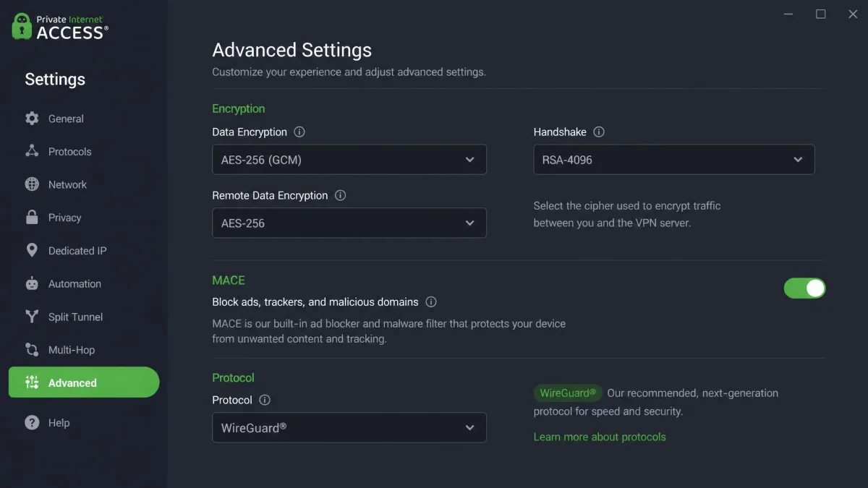Image resolution: width=868 pixels, height=488 pixels.
Task: Show info for Remote Data Encryption
Action: (x=341, y=195)
